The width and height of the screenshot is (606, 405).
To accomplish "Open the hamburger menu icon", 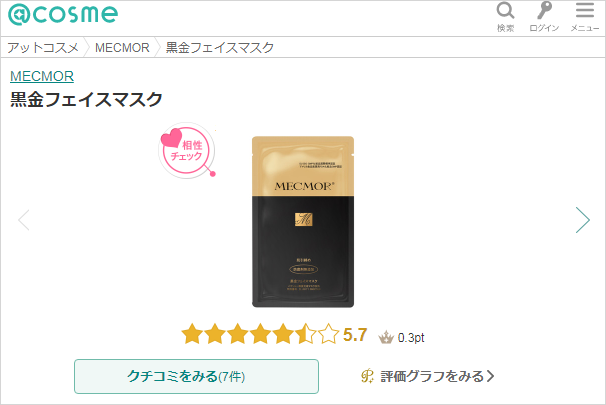I will (585, 10).
